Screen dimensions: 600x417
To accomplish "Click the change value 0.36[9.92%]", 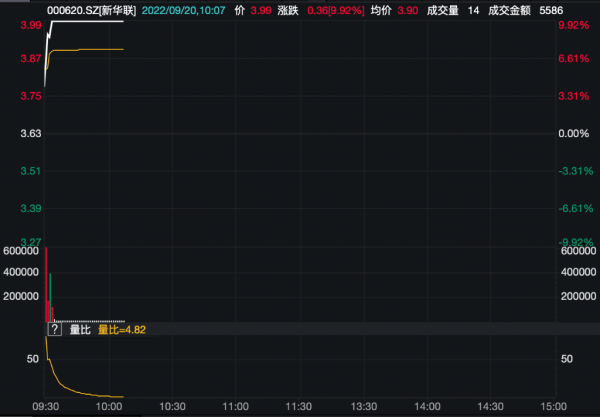I will click(336, 10).
